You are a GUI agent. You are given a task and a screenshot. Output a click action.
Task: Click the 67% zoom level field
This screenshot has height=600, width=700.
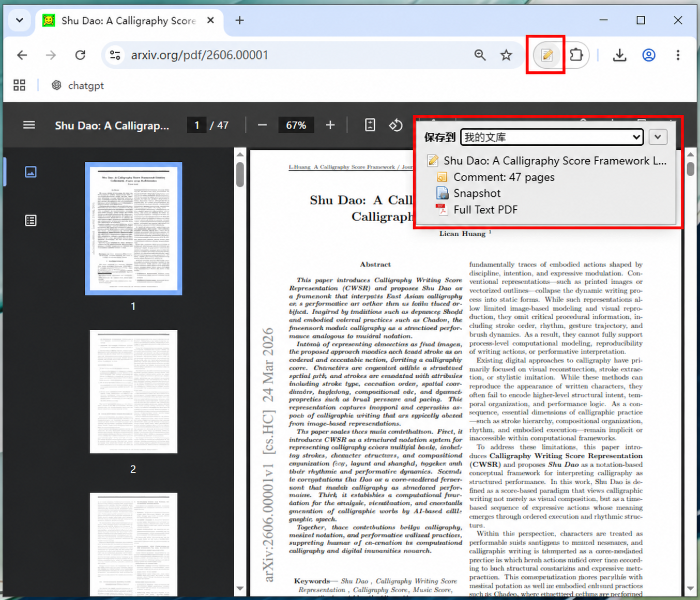point(296,125)
